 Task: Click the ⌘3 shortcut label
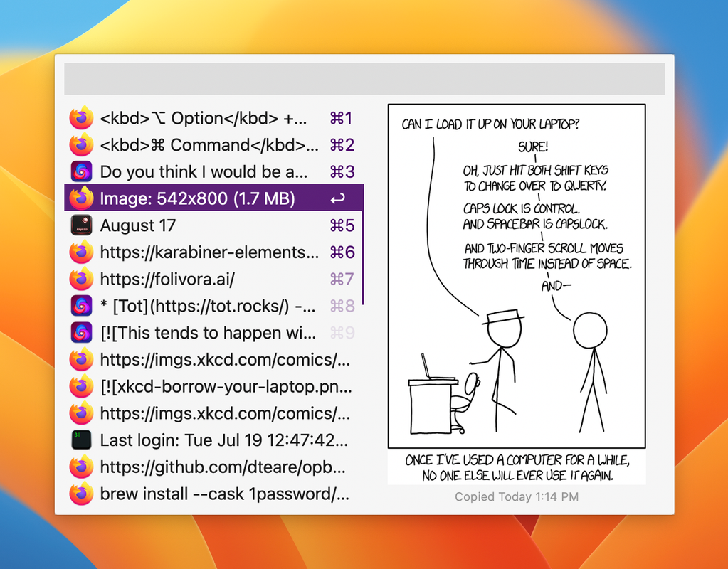(342, 172)
